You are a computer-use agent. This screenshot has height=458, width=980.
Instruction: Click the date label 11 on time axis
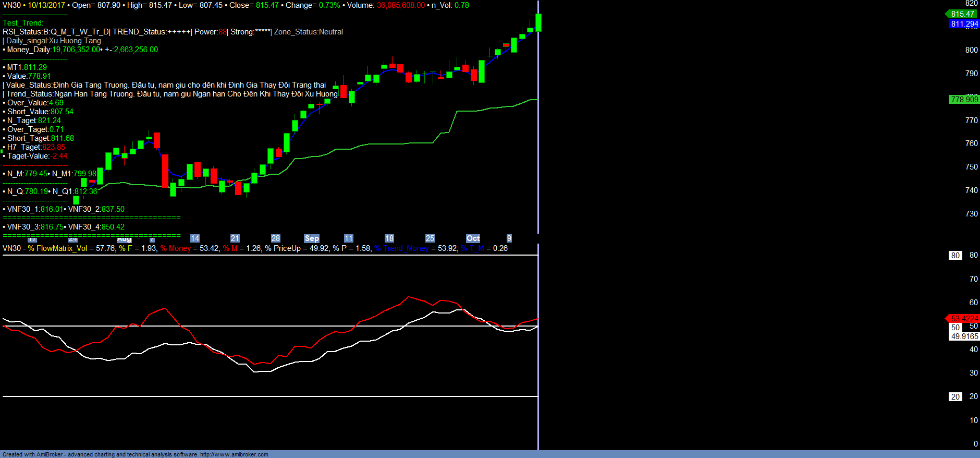click(x=349, y=238)
